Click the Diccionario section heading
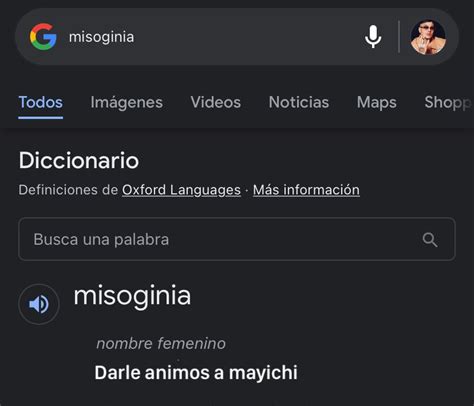 (x=79, y=160)
